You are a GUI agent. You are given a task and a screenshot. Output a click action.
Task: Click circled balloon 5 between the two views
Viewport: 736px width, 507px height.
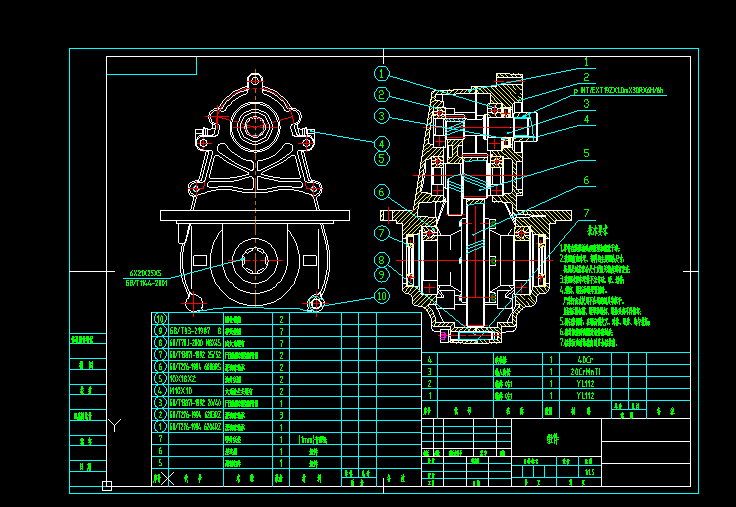tap(382, 159)
